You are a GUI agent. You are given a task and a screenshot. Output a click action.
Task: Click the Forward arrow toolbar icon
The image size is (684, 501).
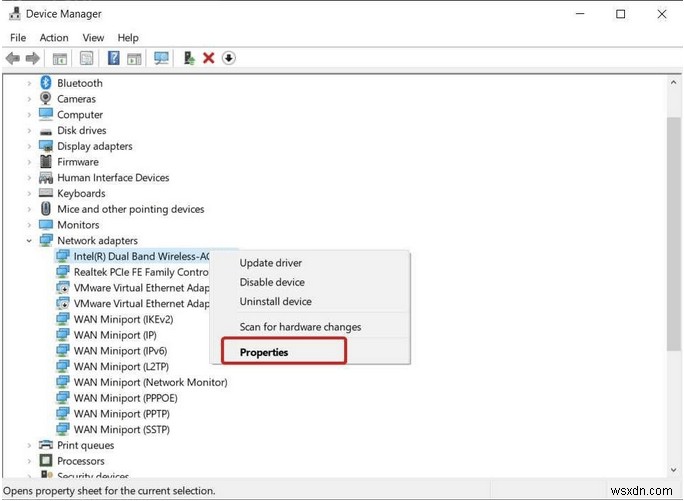tap(33, 58)
